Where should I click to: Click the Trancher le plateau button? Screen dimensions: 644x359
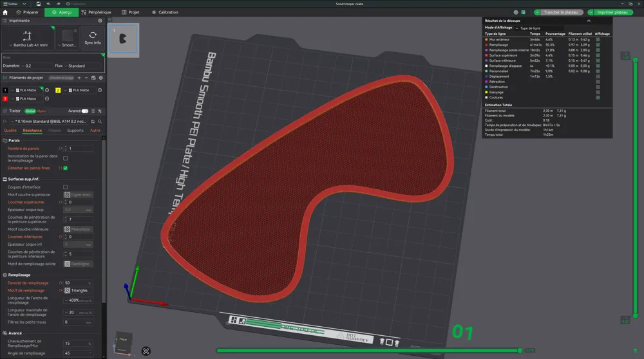561,12
